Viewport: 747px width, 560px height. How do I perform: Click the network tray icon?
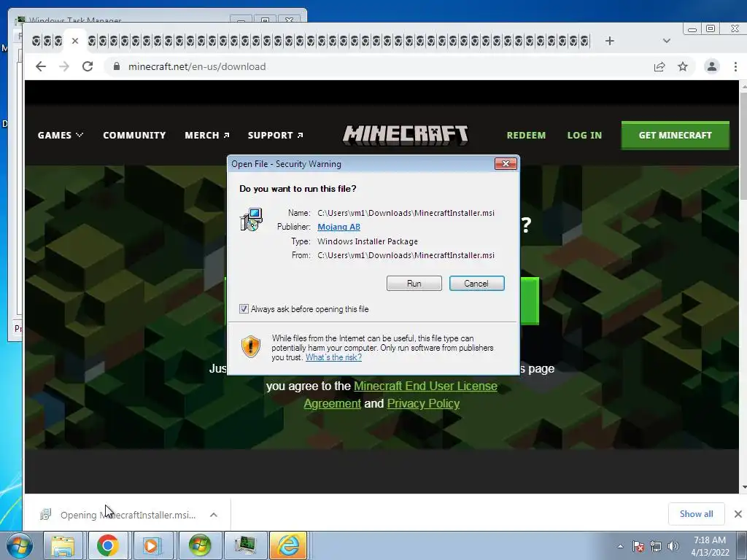click(x=656, y=546)
